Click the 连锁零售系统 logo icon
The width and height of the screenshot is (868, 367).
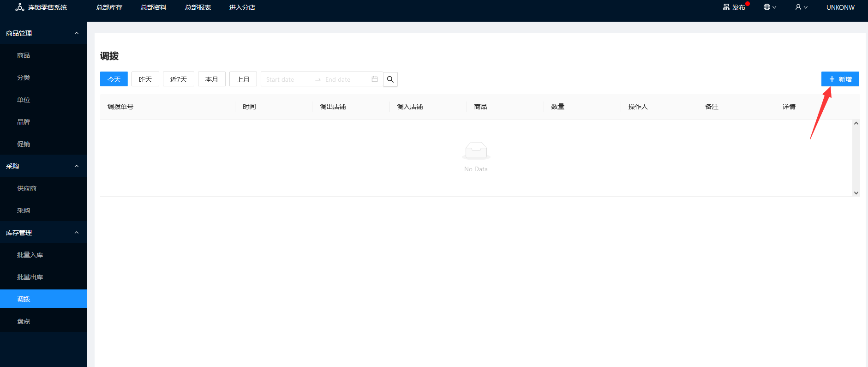20,7
